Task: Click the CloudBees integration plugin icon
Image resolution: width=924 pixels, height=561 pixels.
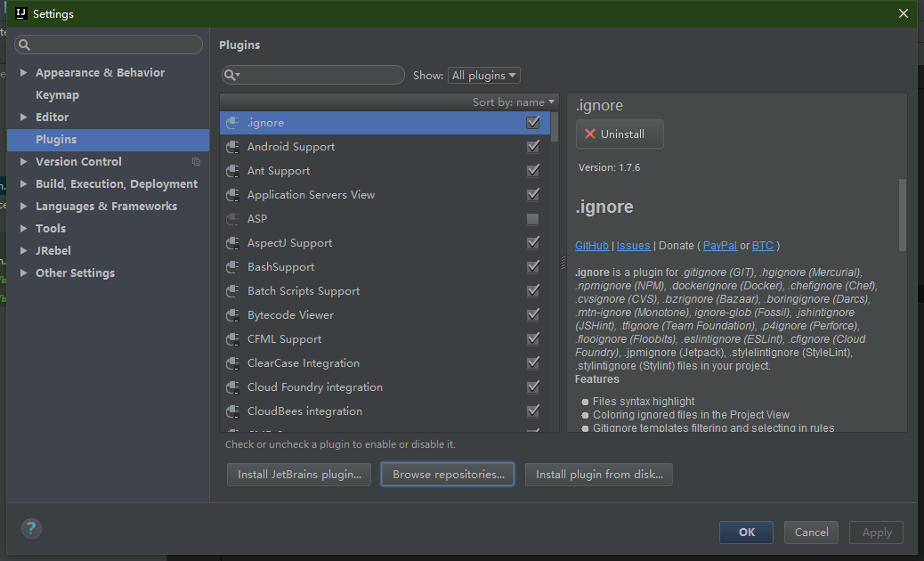Action: point(232,411)
